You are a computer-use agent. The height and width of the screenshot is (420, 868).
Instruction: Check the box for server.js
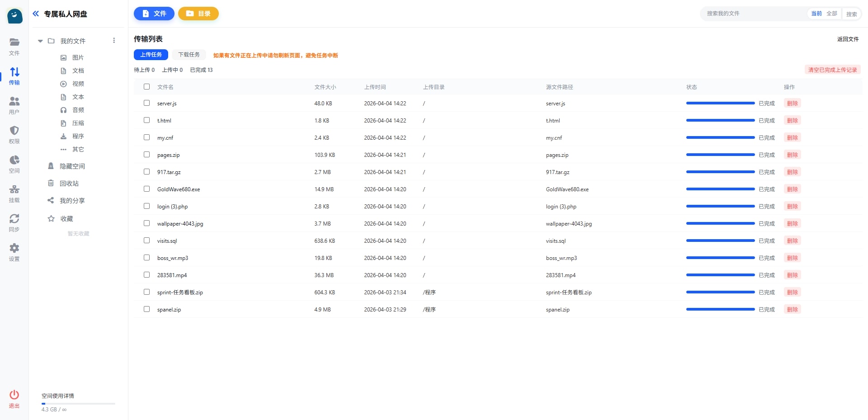(x=146, y=103)
